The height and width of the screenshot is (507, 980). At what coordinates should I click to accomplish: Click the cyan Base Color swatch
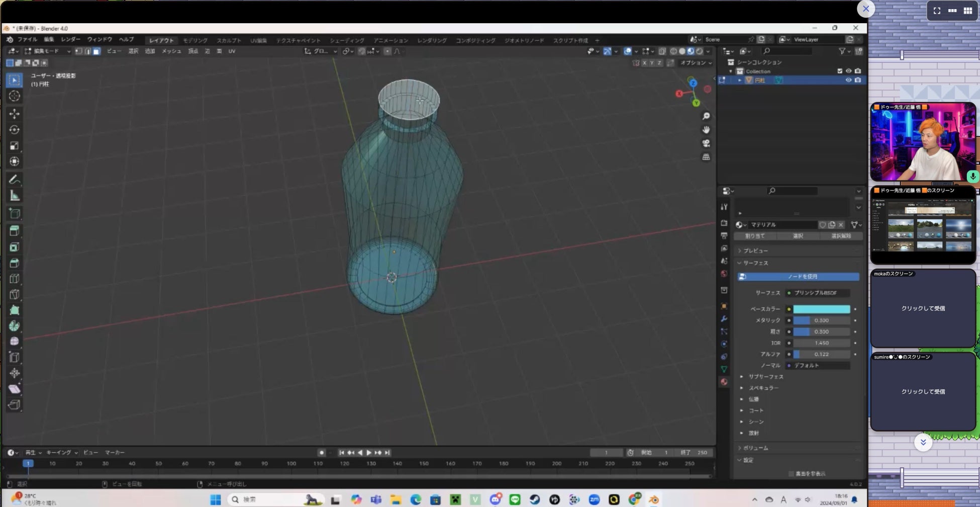821,309
